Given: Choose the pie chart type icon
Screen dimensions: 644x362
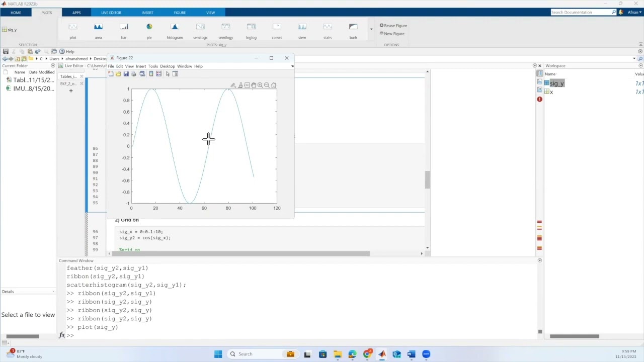Looking at the screenshot, I should [x=149, y=27].
